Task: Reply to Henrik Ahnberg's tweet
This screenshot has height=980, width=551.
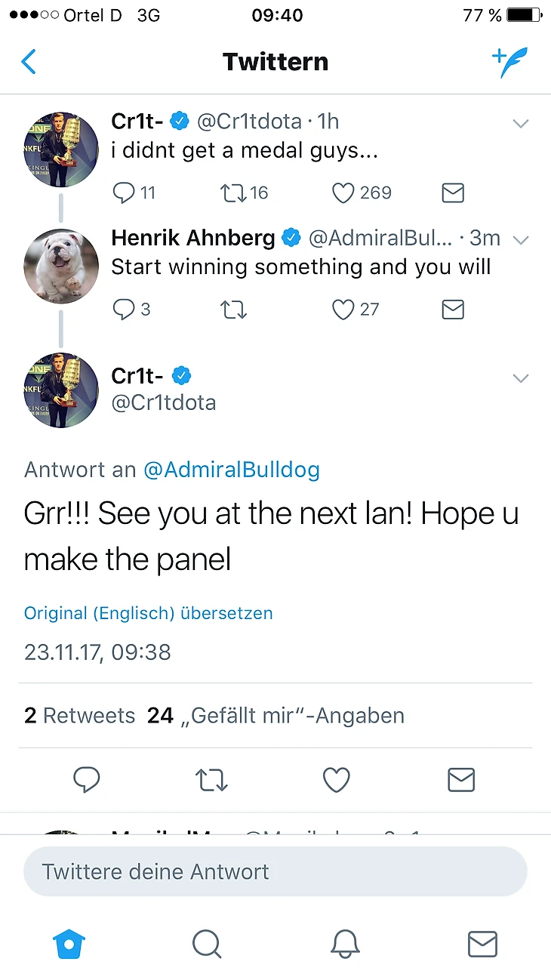Action: [x=124, y=310]
